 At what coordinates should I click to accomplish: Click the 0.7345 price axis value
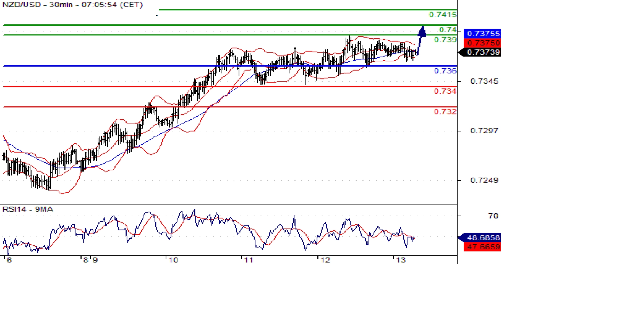[x=484, y=81]
